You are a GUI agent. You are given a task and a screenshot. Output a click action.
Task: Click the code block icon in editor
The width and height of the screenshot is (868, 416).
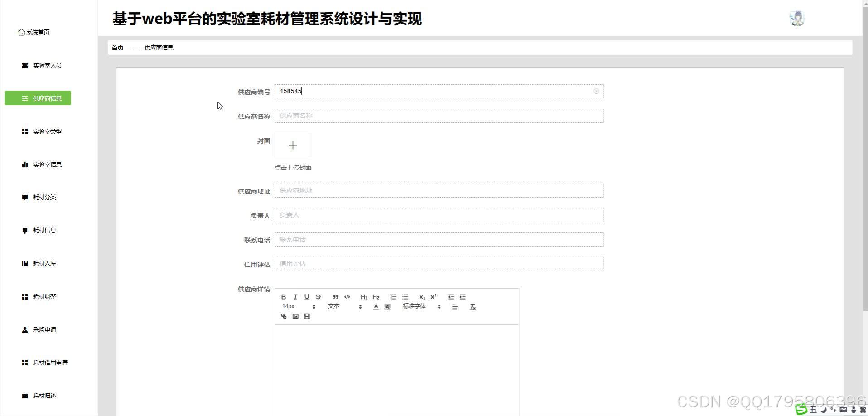347,297
